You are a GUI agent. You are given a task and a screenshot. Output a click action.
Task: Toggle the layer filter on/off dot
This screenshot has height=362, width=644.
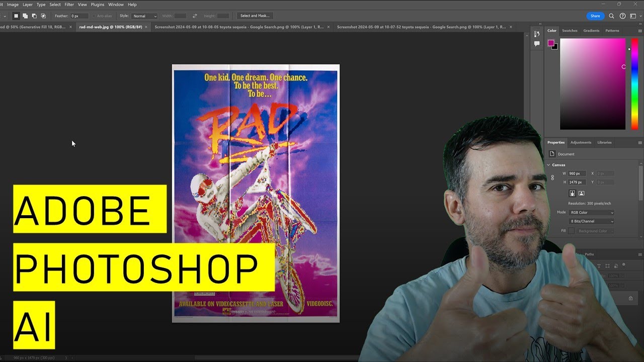624,264
